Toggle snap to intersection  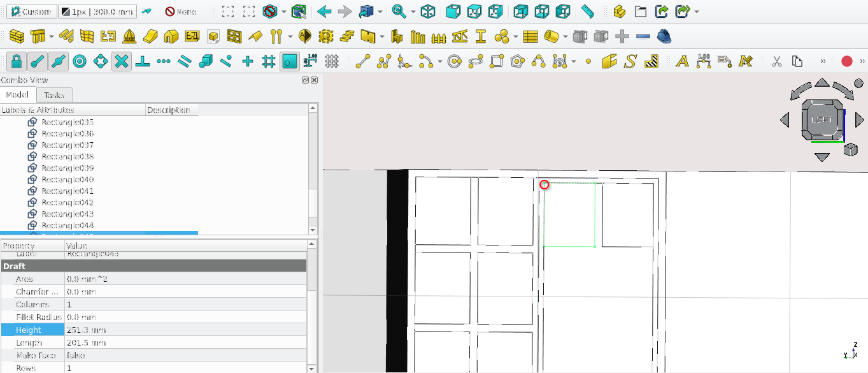122,62
